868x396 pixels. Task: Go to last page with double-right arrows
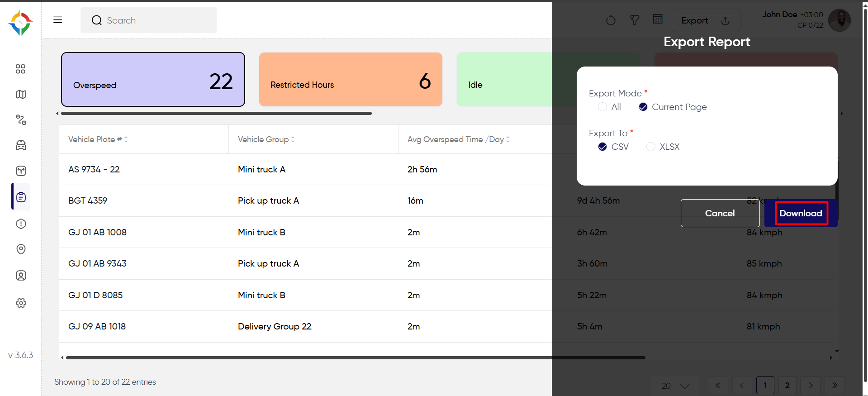coord(835,385)
